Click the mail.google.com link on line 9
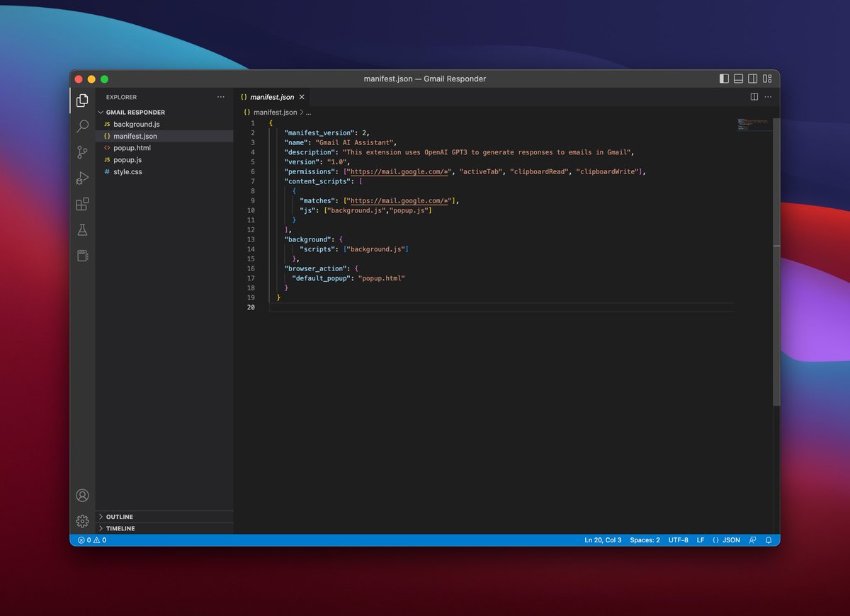This screenshot has width=850, height=616. pyautogui.click(x=399, y=201)
